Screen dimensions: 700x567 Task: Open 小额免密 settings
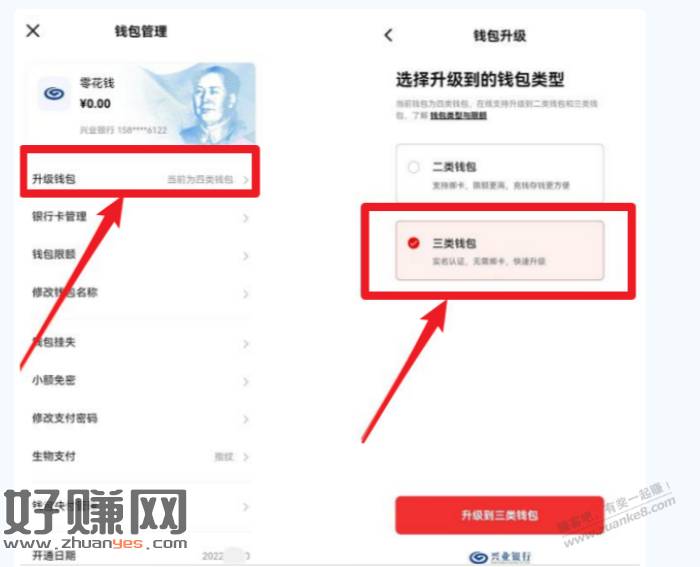140,380
